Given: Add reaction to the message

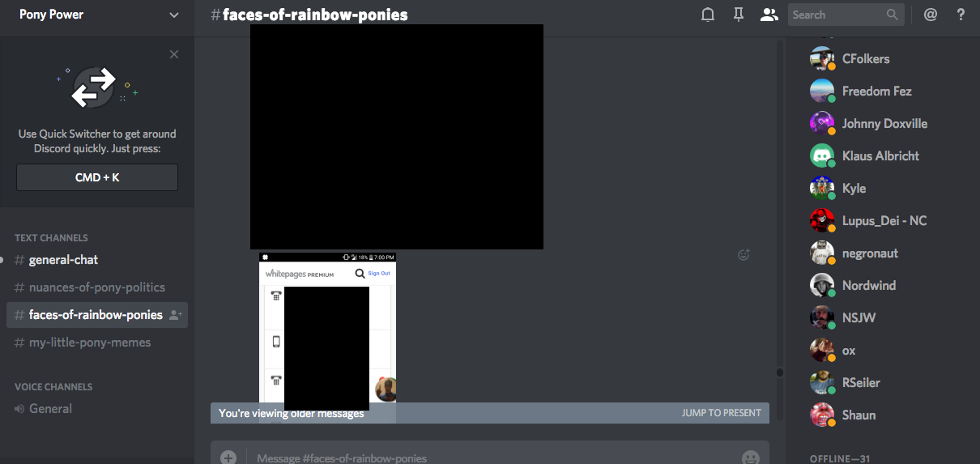Looking at the screenshot, I should coord(744,255).
